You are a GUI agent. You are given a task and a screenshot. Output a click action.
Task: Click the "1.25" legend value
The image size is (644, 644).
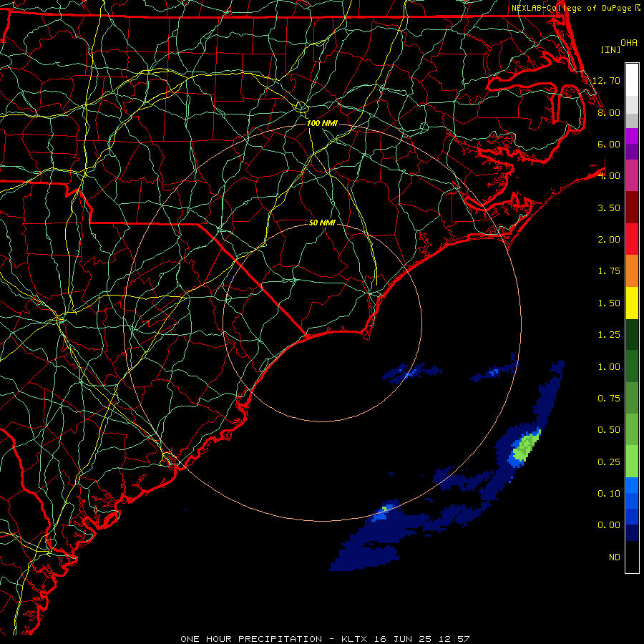click(609, 335)
